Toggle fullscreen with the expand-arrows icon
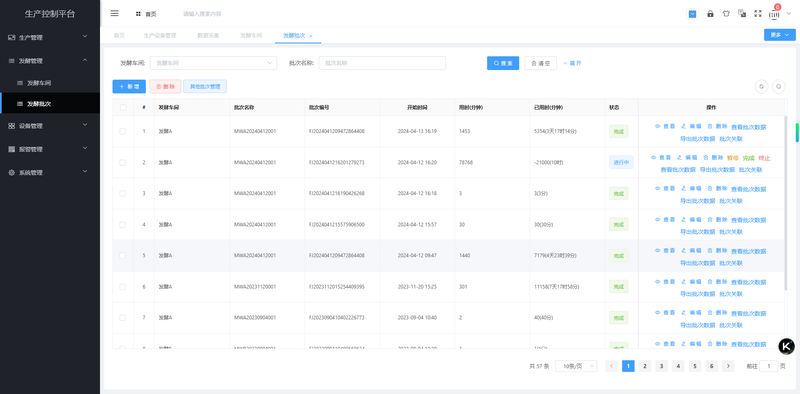800x394 pixels. [758, 14]
